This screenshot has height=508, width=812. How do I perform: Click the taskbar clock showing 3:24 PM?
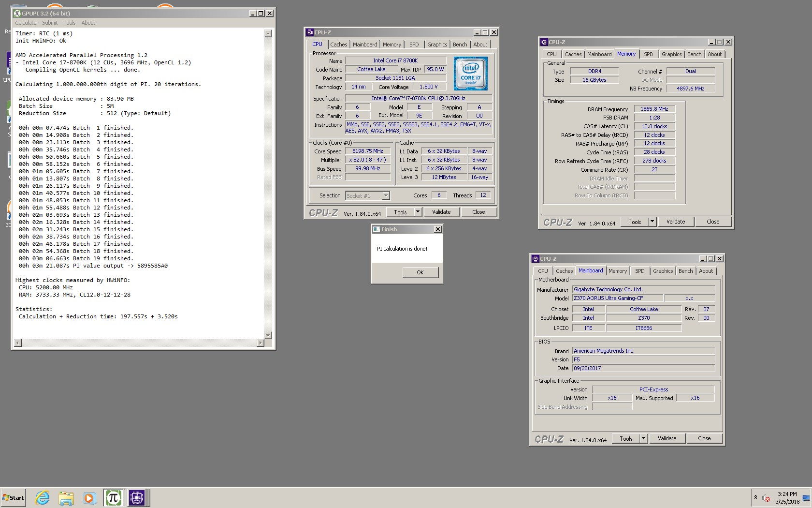[x=787, y=497]
